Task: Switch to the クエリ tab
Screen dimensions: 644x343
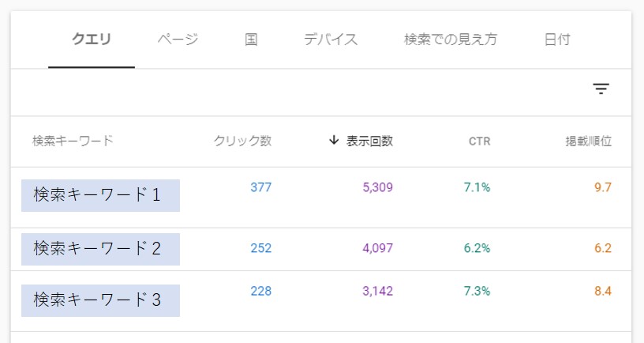Action: point(92,40)
